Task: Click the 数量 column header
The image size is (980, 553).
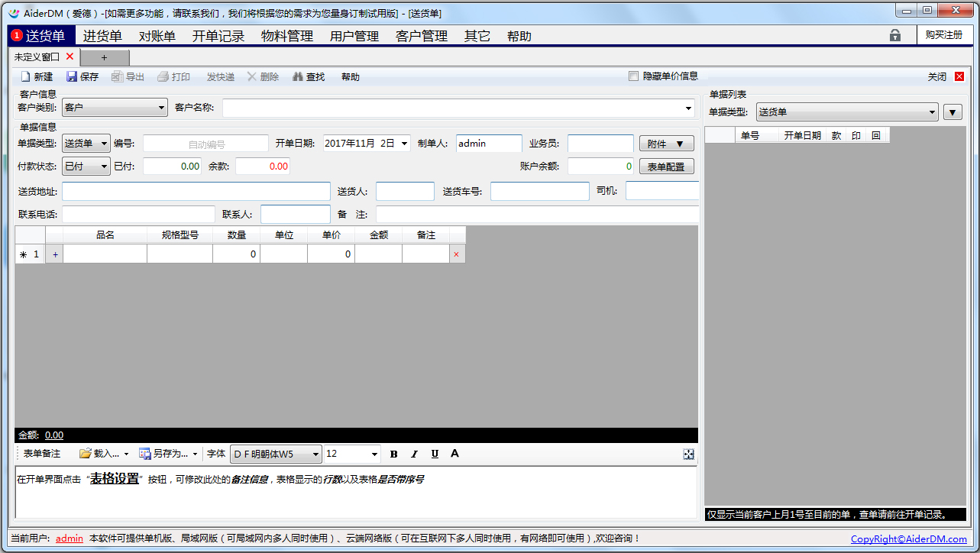Action: 237,235
